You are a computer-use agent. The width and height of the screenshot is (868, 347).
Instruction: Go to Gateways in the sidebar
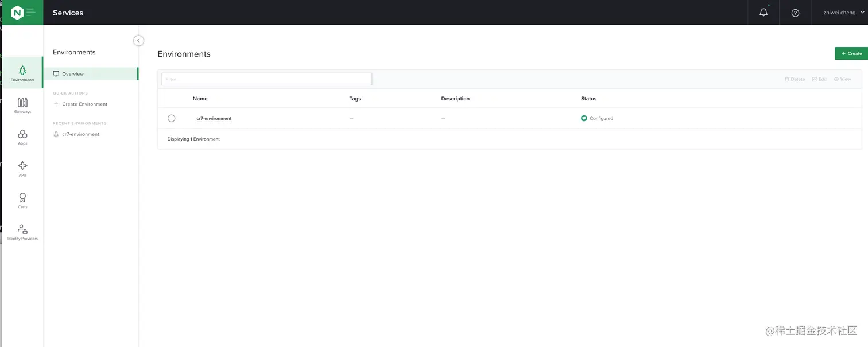pos(22,105)
